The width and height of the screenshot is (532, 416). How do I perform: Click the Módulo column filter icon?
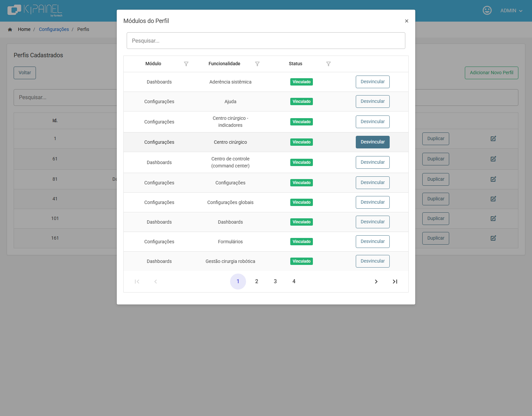186,64
